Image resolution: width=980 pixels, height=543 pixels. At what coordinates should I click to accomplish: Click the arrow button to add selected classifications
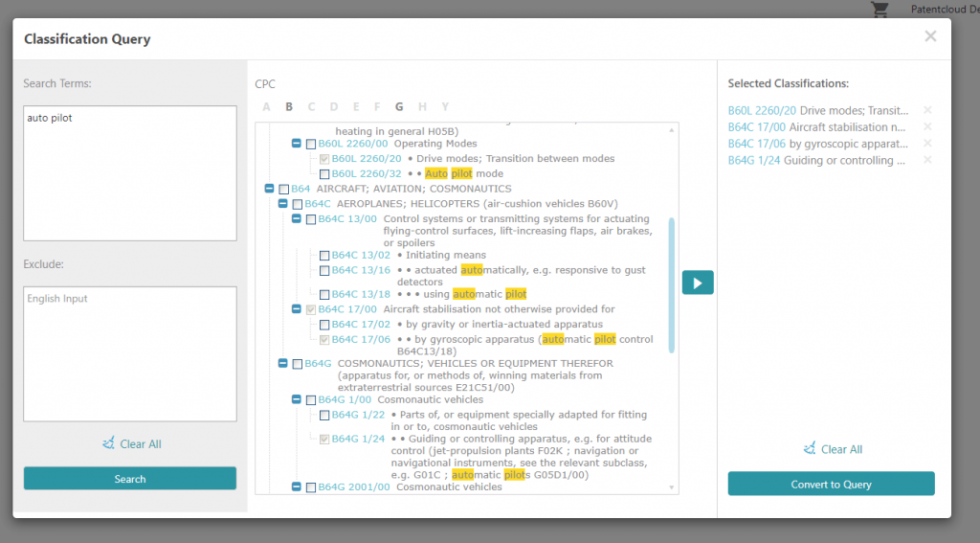tap(698, 283)
